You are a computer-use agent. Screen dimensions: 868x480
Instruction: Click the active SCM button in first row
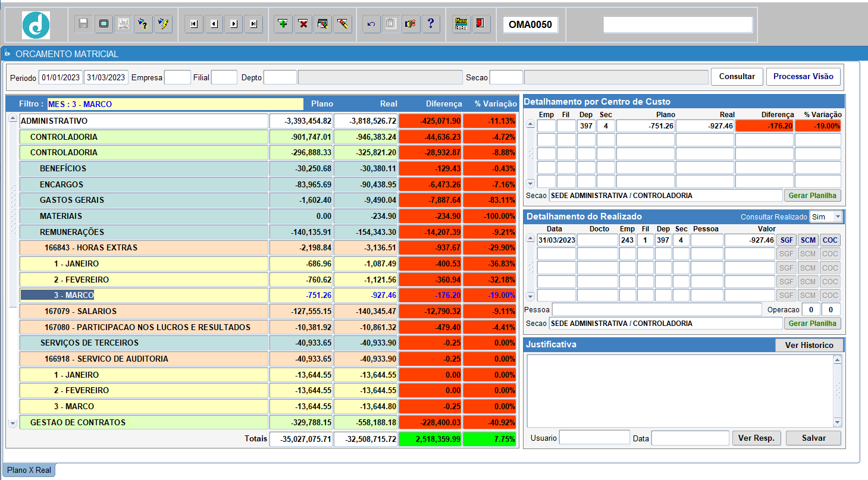tap(808, 240)
